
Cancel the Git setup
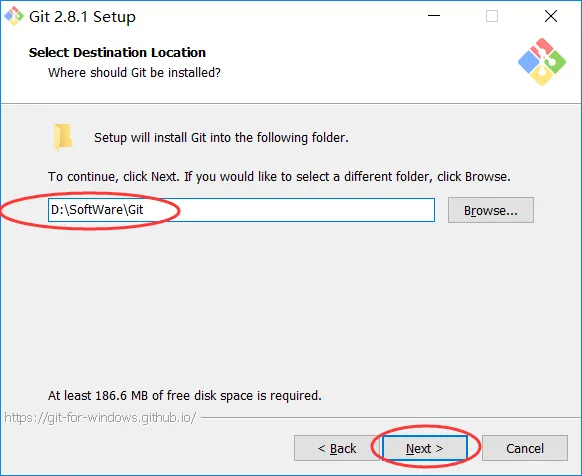point(525,448)
